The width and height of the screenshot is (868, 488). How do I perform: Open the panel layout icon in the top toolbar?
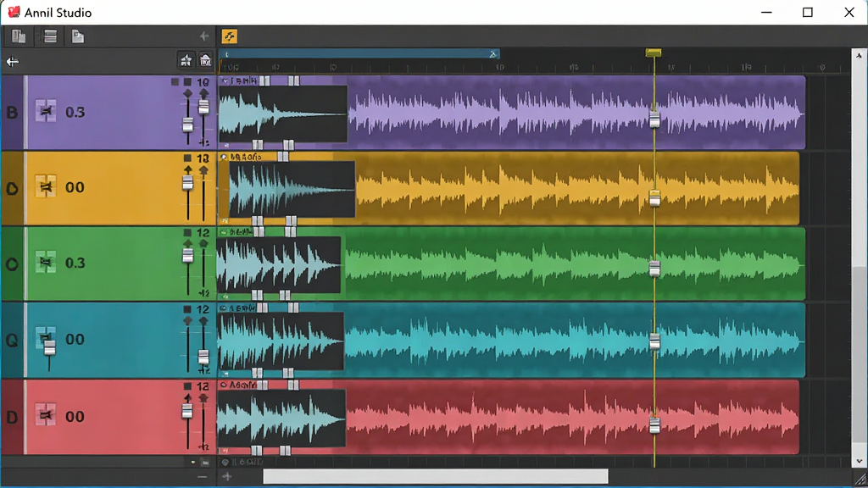[19, 36]
